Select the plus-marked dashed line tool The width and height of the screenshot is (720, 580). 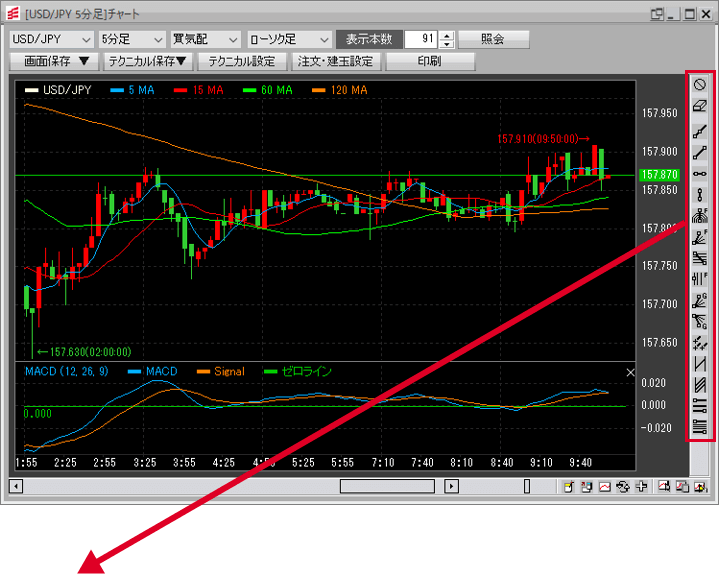tap(700, 343)
